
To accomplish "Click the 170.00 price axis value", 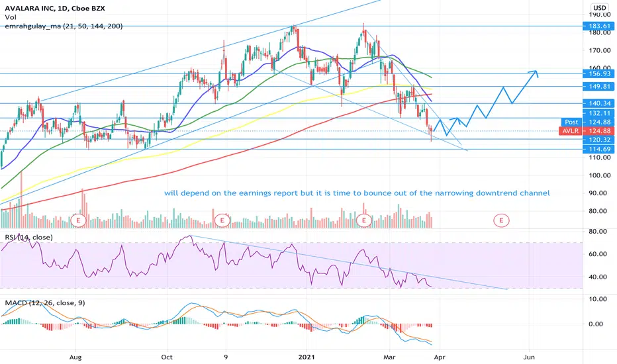I will 600,50.
